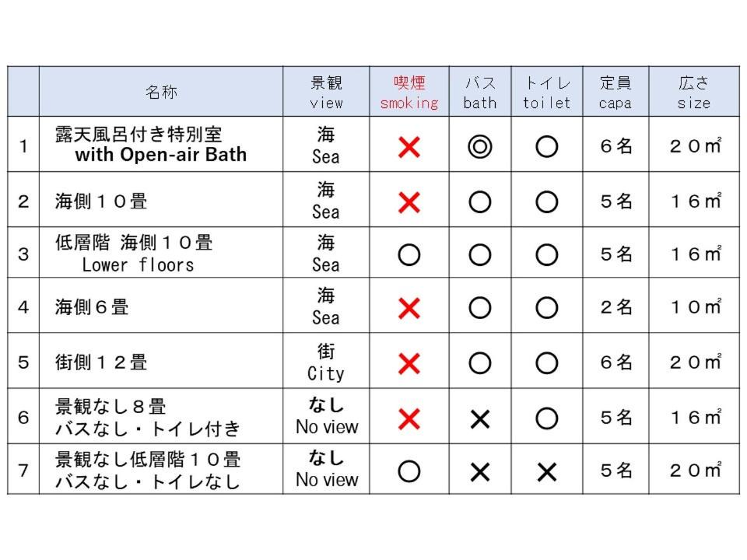Click the black X toilet mark in row 7

pyautogui.click(x=547, y=471)
